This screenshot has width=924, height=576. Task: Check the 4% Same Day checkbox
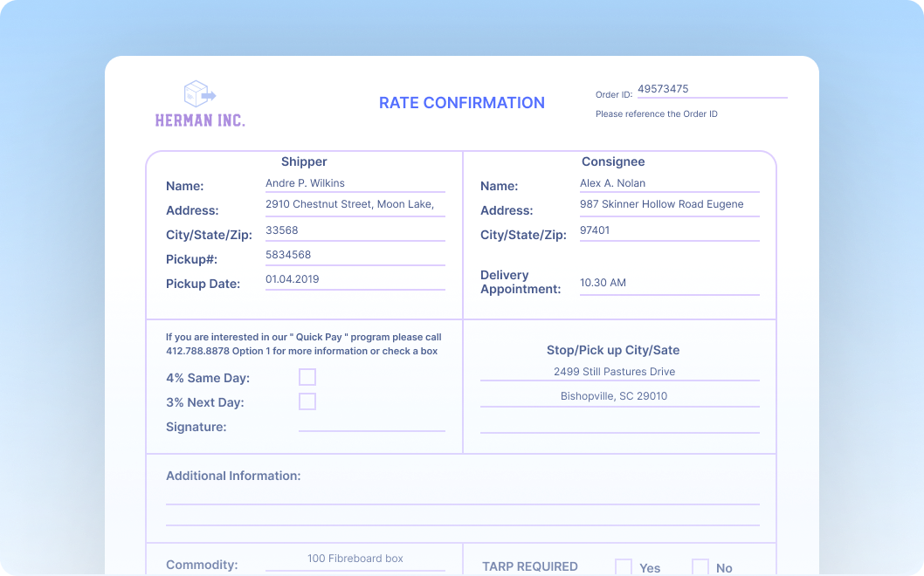[x=307, y=377]
